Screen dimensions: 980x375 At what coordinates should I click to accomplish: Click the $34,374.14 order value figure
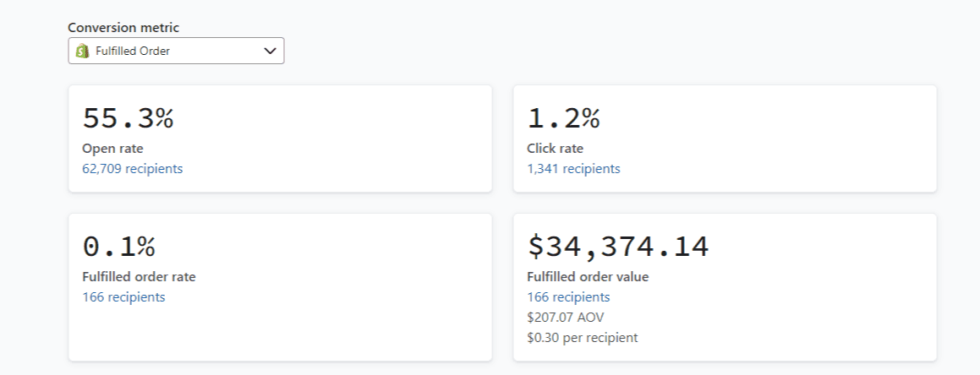(x=618, y=247)
